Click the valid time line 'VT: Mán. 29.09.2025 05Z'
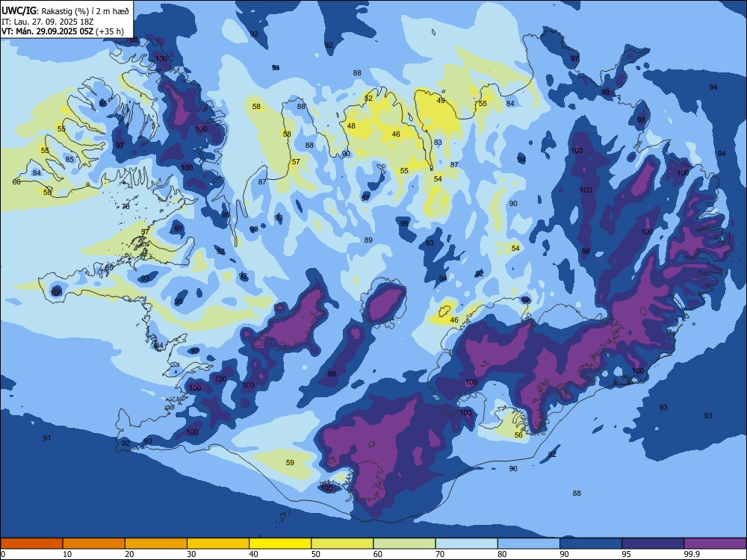Viewport: 747px width, 560px height. point(47,31)
